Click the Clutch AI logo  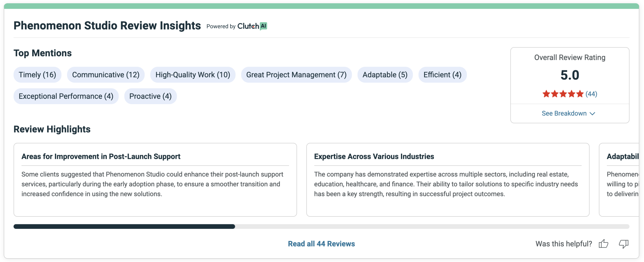tap(252, 26)
